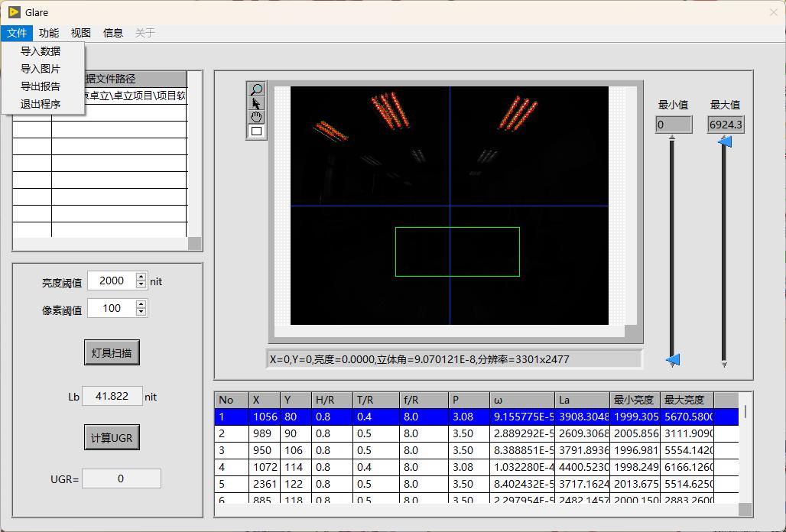Decrease 亮度阈值 with the down arrow
Screen dimensions: 786x532
pyautogui.click(x=141, y=285)
